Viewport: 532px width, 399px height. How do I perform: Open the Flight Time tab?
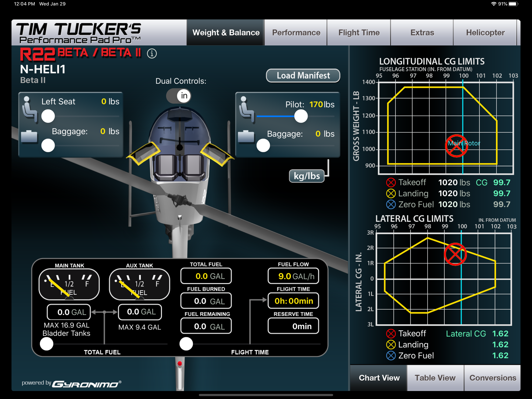[x=359, y=33]
